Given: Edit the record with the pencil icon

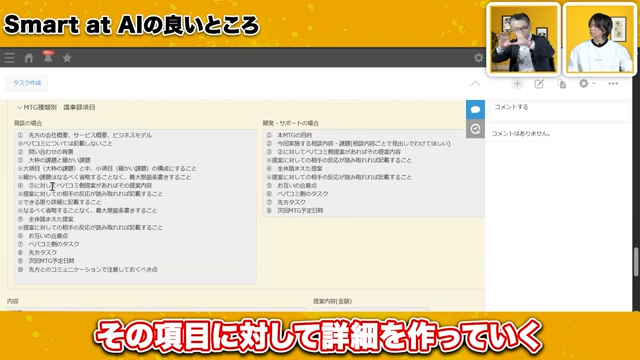Looking at the screenshot, I should (x=539, y=84).
